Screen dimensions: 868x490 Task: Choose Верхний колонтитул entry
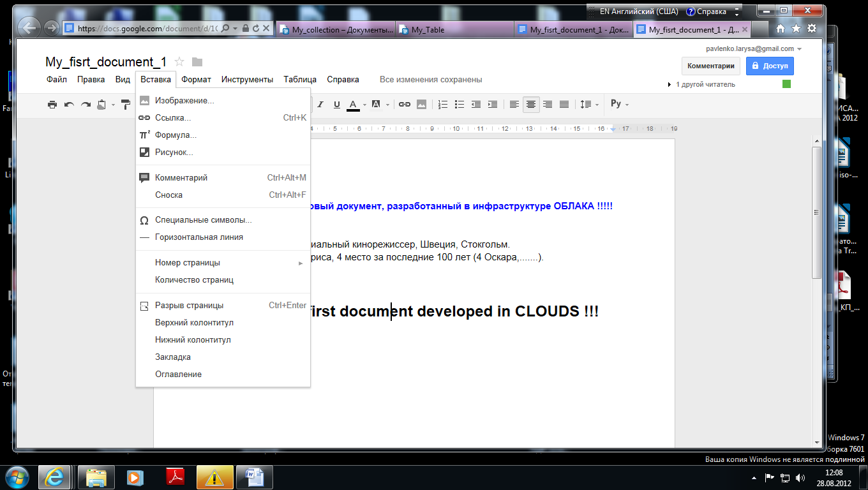[x=223, y=323]
